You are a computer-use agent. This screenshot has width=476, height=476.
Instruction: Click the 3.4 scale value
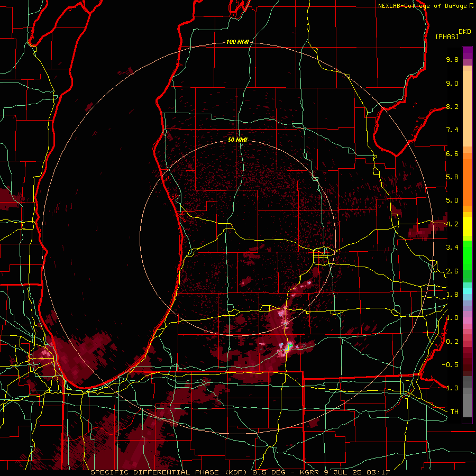(452, 248)
